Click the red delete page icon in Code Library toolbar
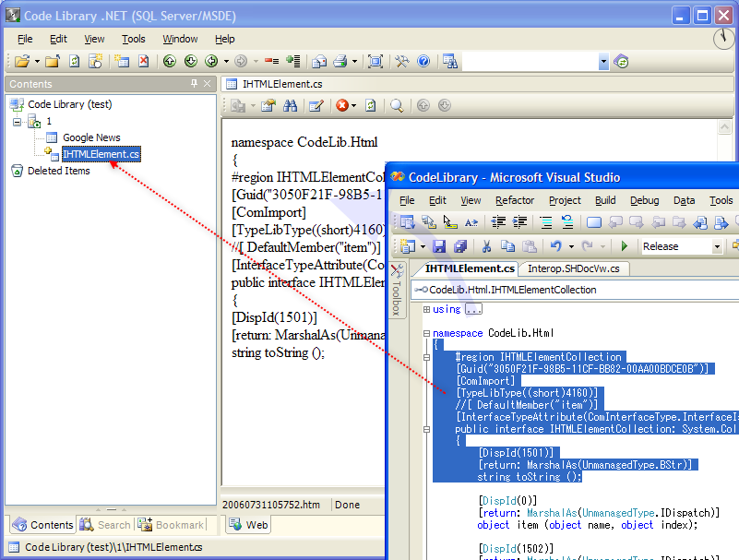The width and height of the screenshot is (739, 560). point(144,61)
